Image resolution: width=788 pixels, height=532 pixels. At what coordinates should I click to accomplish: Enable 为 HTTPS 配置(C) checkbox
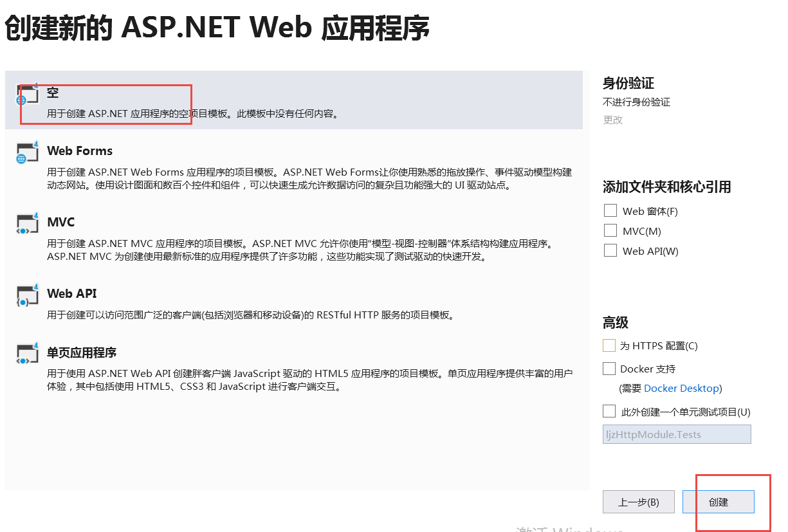pyautogui.click(x=609, y=345)
